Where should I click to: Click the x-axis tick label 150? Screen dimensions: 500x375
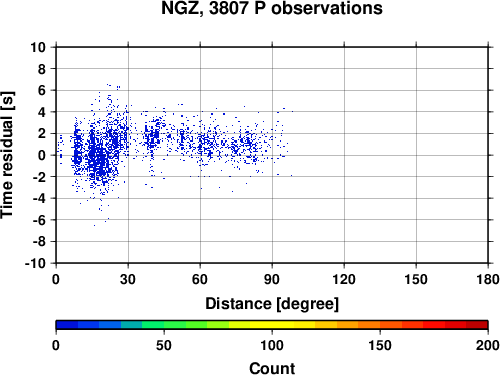(416, 279)
